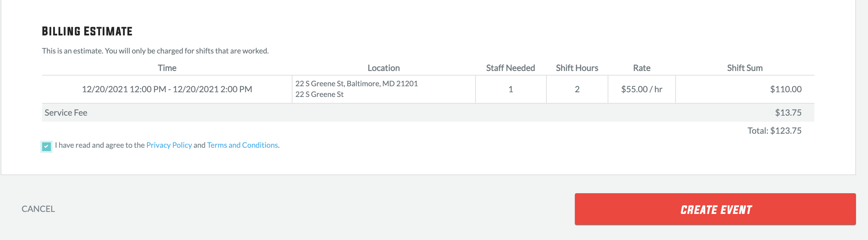Select the Shift Sum column header
Image resolution: width=868 pixels, height=240 pixels.
pyautogui.click(x=745, y=68)
